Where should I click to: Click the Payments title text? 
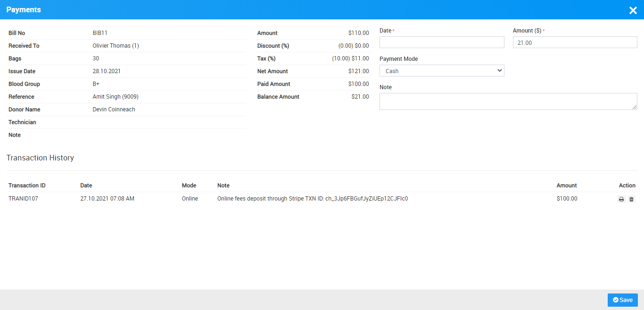pyautogui.click(x=24, y=9)
